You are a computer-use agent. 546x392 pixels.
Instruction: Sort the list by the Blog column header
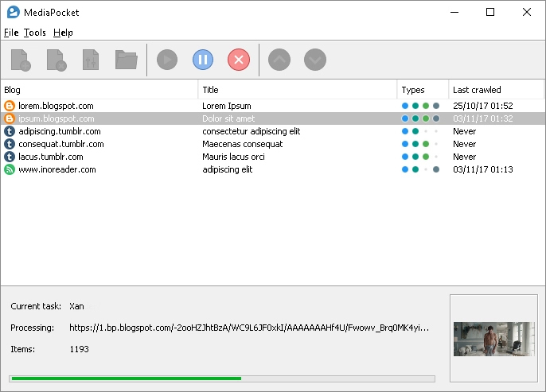click(99, 90)
